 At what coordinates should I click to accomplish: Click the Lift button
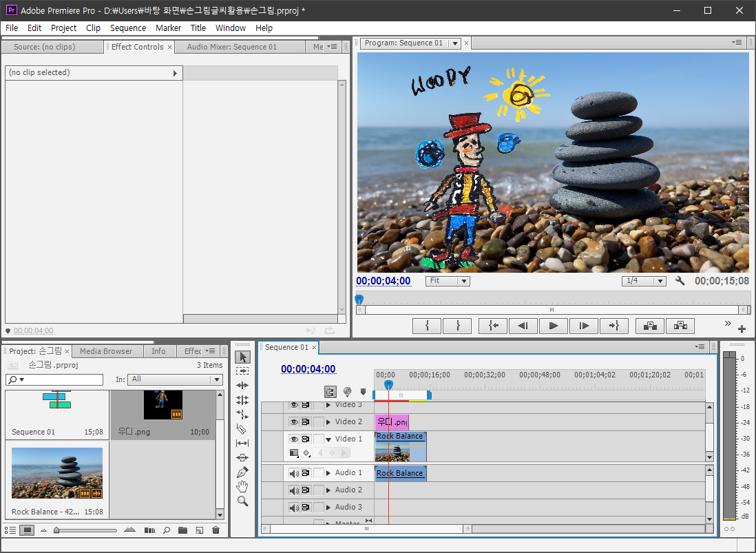point(650,326)
